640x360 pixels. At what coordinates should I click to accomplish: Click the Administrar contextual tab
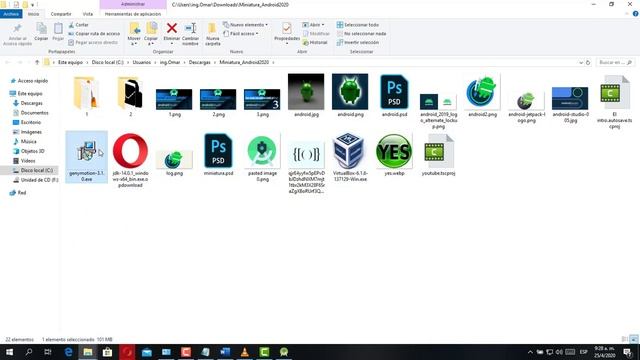coord(133,4)
